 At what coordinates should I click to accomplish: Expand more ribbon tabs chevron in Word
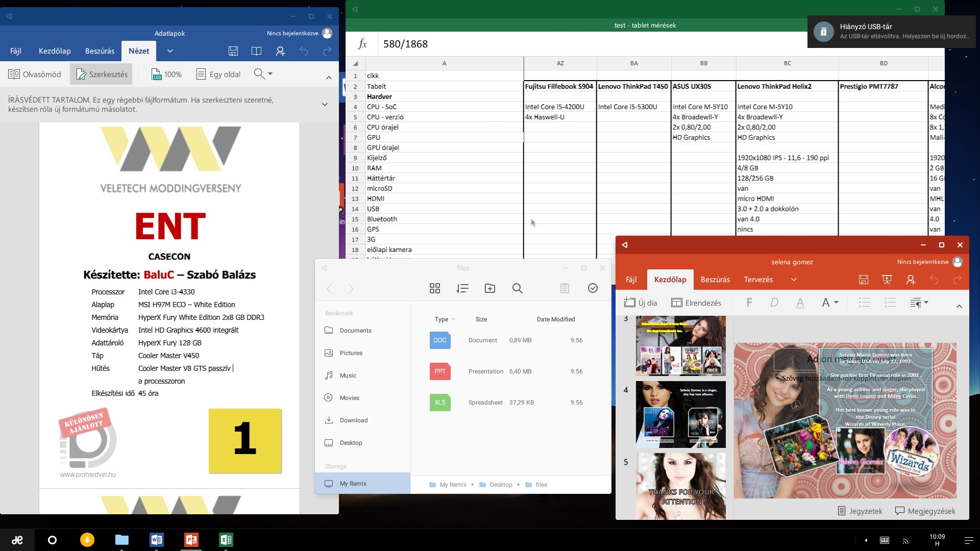point(170,51)
